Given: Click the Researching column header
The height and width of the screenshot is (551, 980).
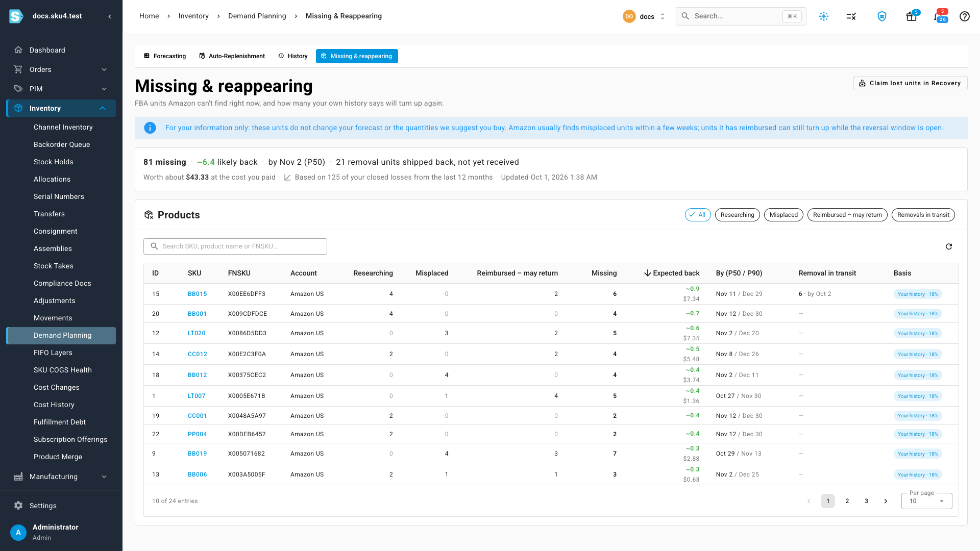Looking at the screenshot, I should coord(373,273).
